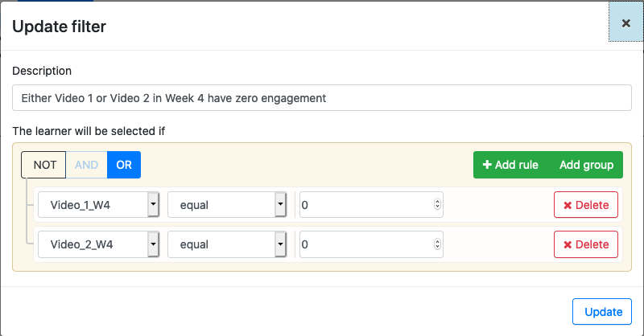Viewport: 644px width, 336px height.
Task: Click Add rule with plus icon
Action: (x=510, y=165)
